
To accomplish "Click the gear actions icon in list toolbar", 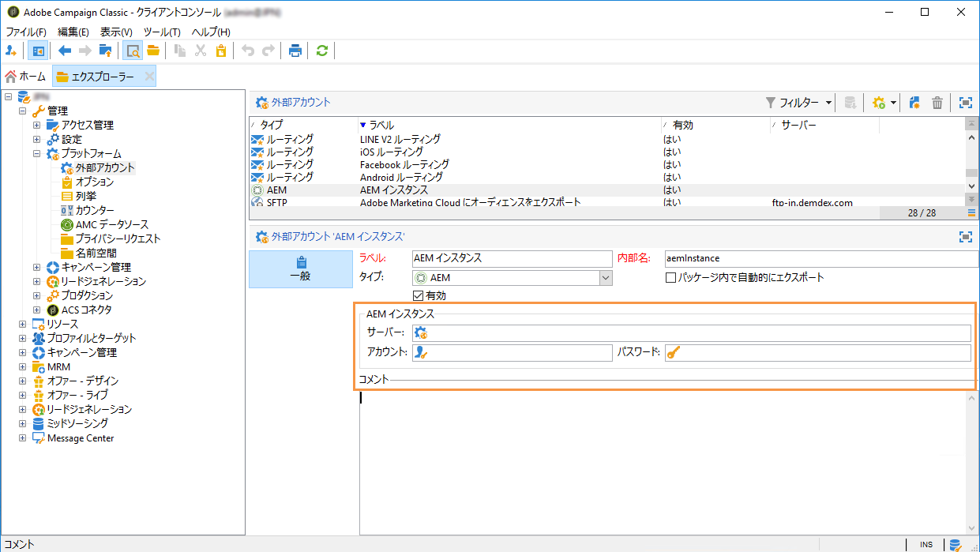I will coord(878,103).
